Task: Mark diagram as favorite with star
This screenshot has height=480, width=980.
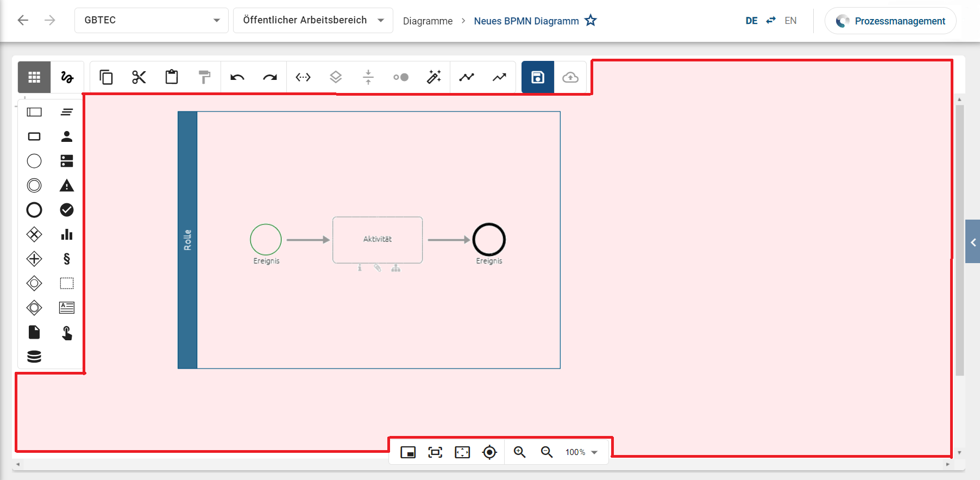Action: (590, 20)
